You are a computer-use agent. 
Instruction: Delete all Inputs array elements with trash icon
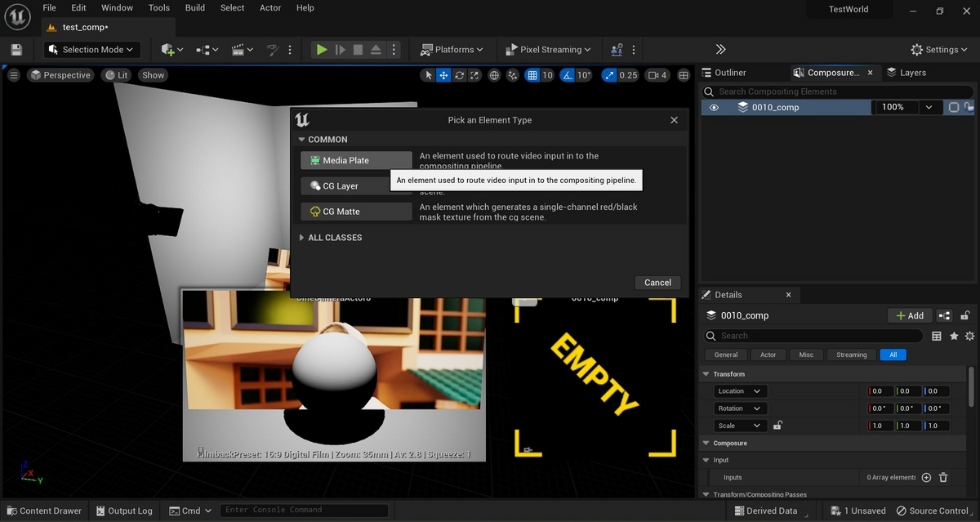click(943, 478)
